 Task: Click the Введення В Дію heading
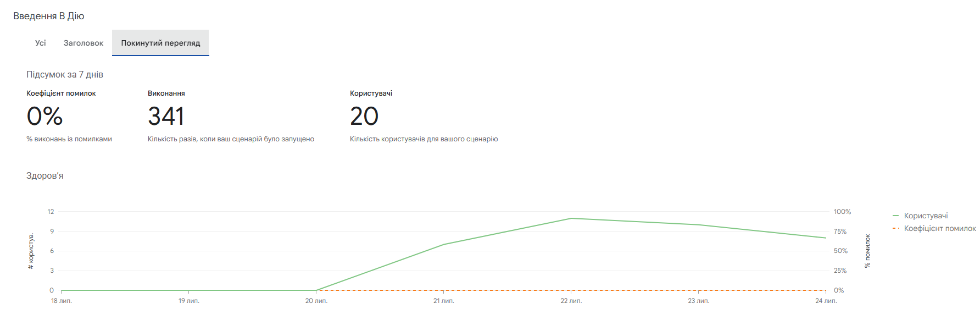point(49,16)
